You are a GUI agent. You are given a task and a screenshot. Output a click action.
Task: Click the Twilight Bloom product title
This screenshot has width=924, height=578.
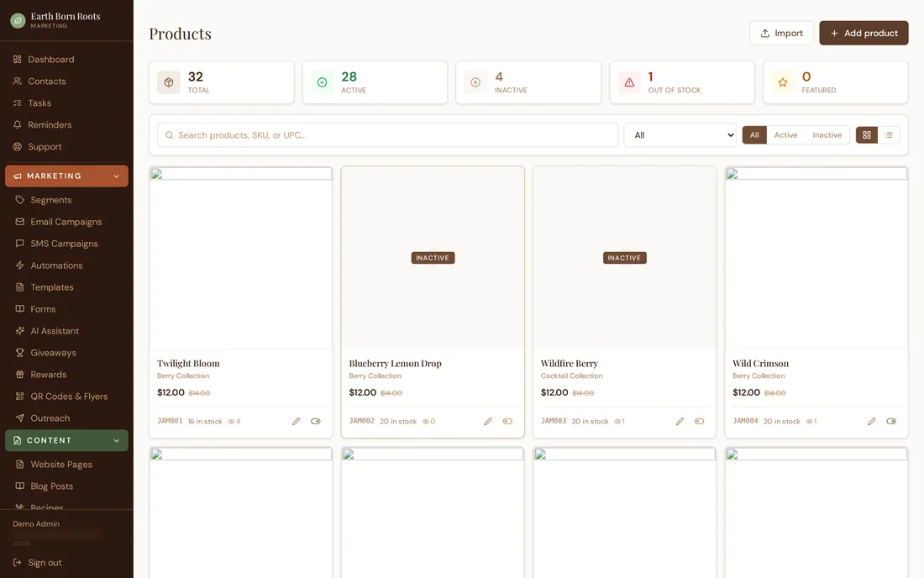188,364
